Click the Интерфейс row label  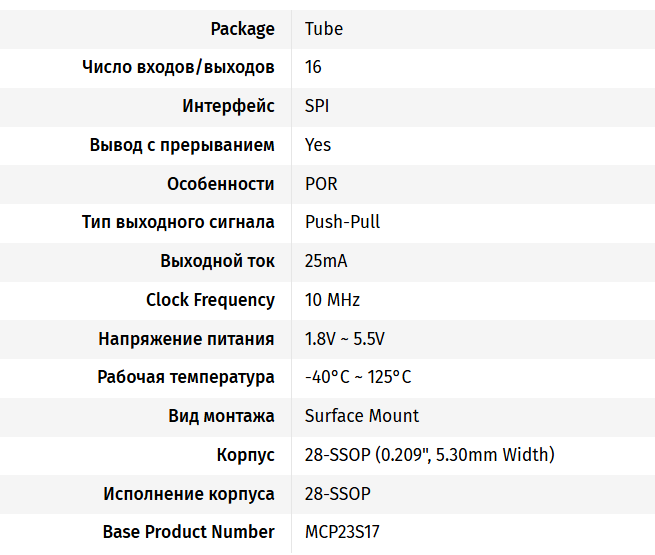pyautogui.click(x=228, y=106)
